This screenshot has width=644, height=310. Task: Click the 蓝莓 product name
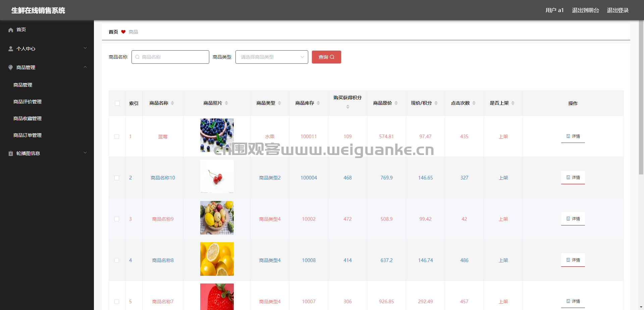point(163,137)
